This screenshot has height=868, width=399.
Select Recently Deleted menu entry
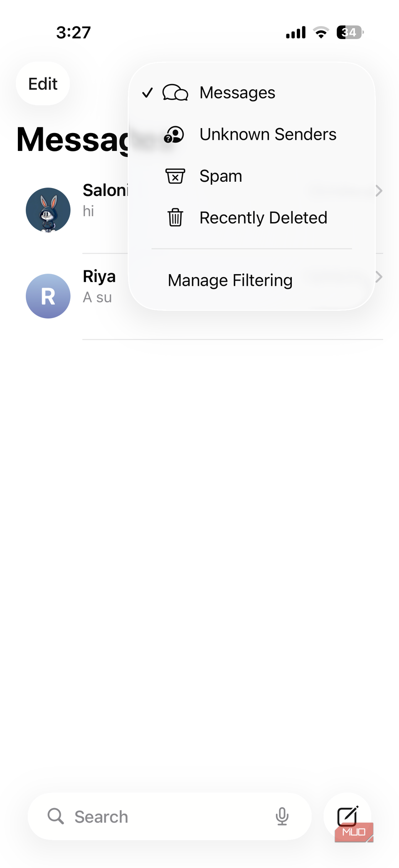pyautogui.click(x=263, y=218)
